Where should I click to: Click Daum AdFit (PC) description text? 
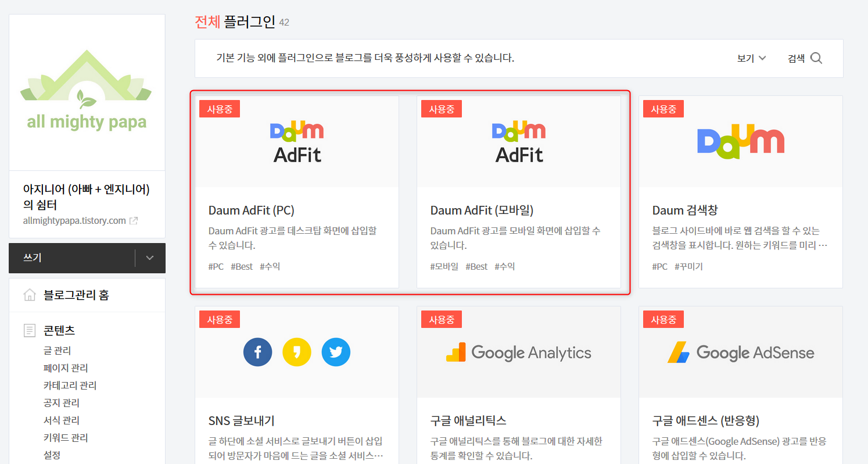[293, 238]
